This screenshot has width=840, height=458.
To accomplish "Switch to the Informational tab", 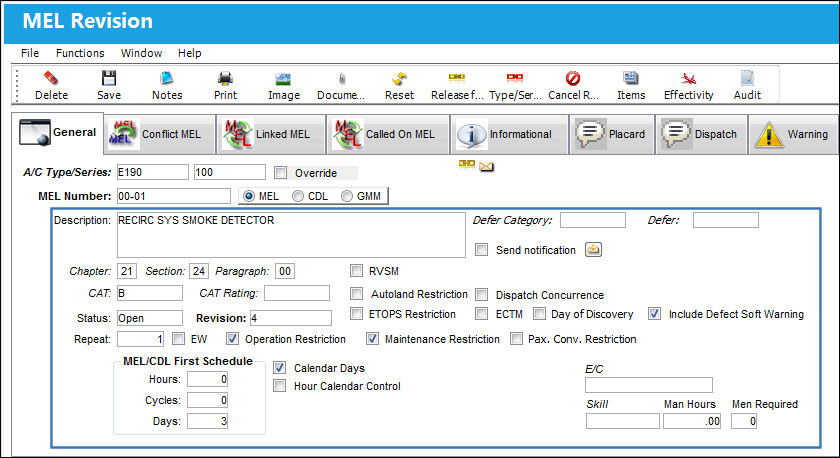I will tap(509, 134).
